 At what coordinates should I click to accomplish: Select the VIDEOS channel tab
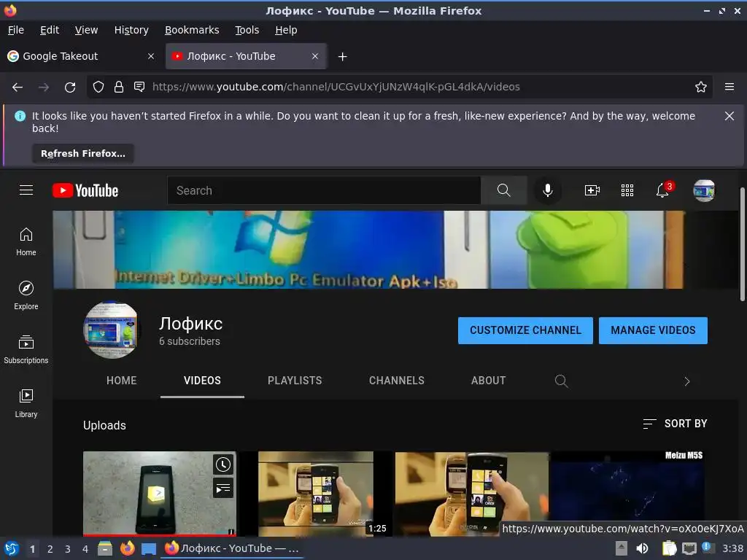point(203,381)
